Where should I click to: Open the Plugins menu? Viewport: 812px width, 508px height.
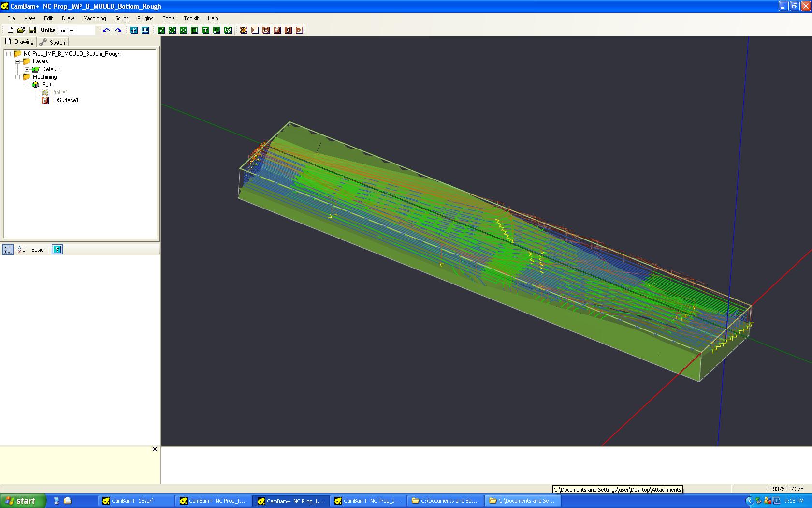coord(145,18)
